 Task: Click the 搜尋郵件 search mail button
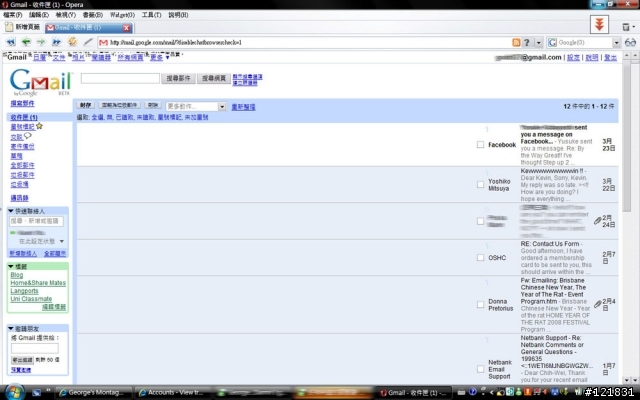[x=178, y=78]
